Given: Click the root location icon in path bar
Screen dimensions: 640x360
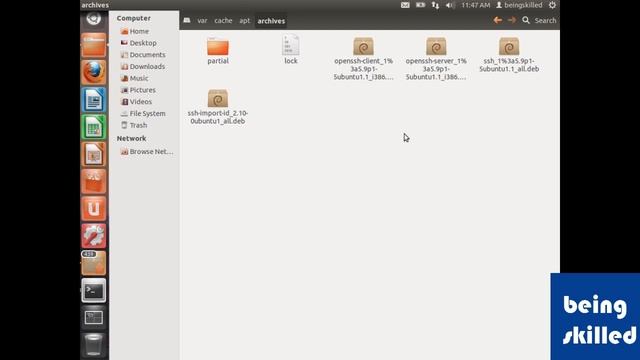Looking at the screenshot, I should pyautogui.click(x=187, y=20).
